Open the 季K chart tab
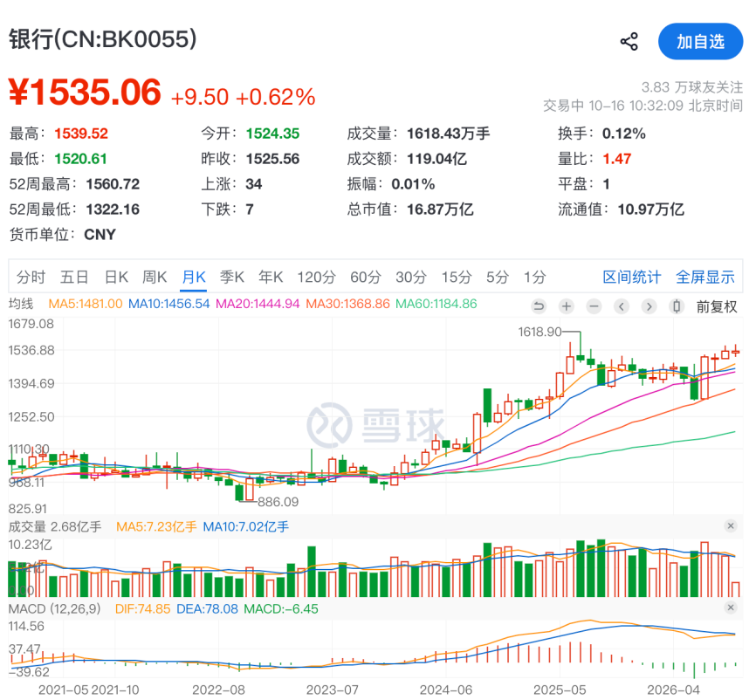The height and width of the screenshot is (700, 756). point(232,278)
